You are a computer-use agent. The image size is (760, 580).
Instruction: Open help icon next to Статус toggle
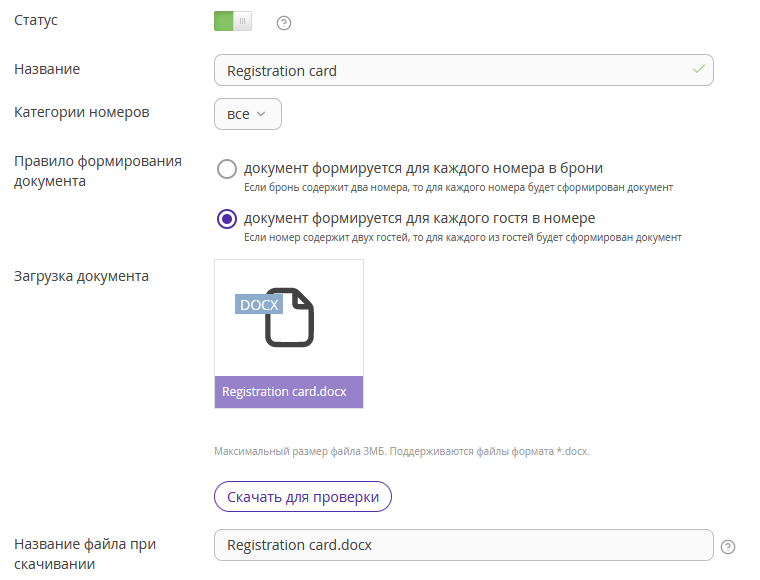pyautogui.click(x=284, y=23)
